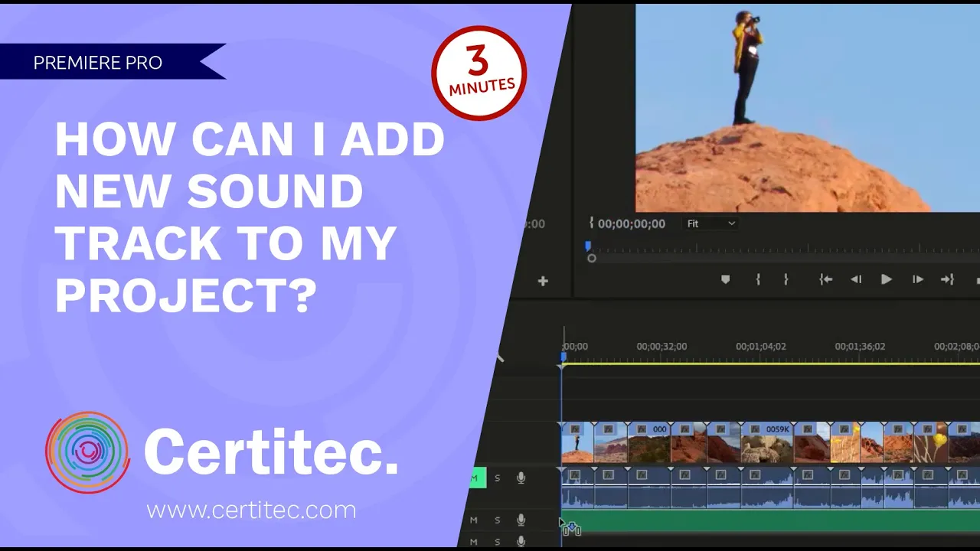Open the Fit zoom level dropdown
The image size is (980, 551).
711,223
